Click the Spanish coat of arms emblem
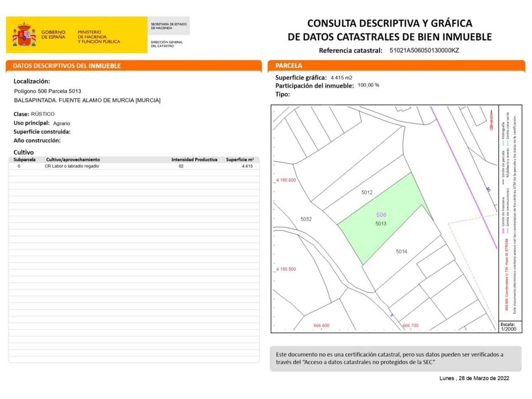This screenshot has width=532, height=399. [25, 34]
